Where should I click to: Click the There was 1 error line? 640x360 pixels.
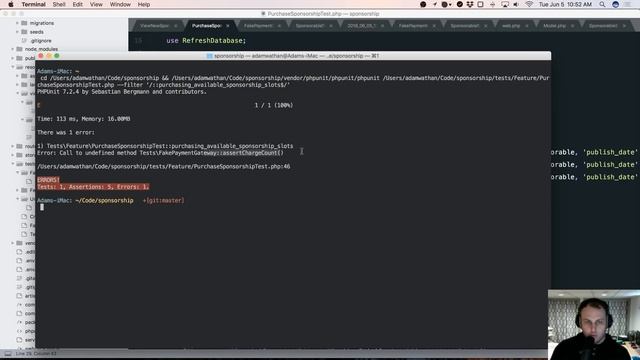(x=66, y=132)
